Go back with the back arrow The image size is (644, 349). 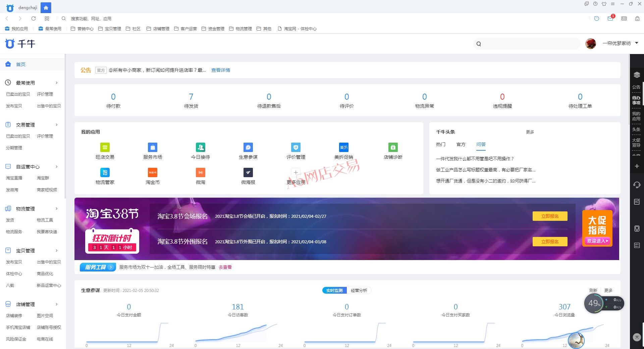(7, 18)
